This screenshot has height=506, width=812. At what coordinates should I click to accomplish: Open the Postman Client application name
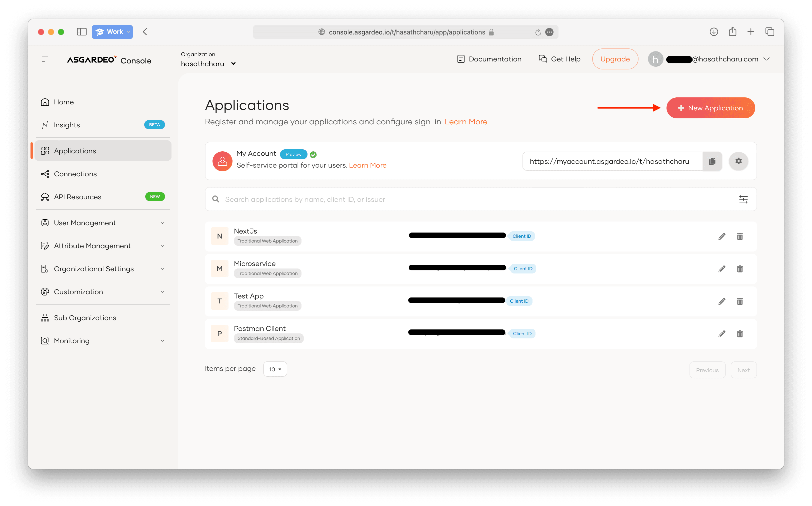[x=259, y=329]
